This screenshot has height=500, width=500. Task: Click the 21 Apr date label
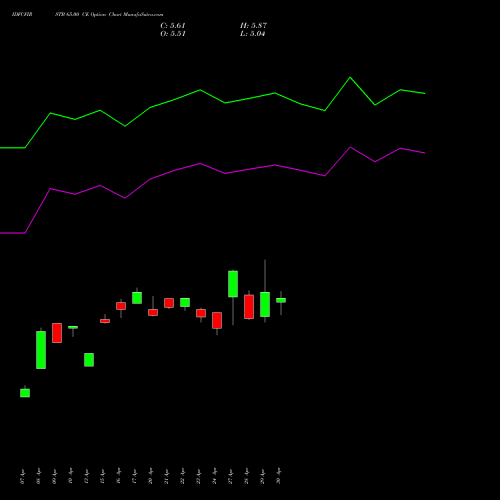pos(166,476)
